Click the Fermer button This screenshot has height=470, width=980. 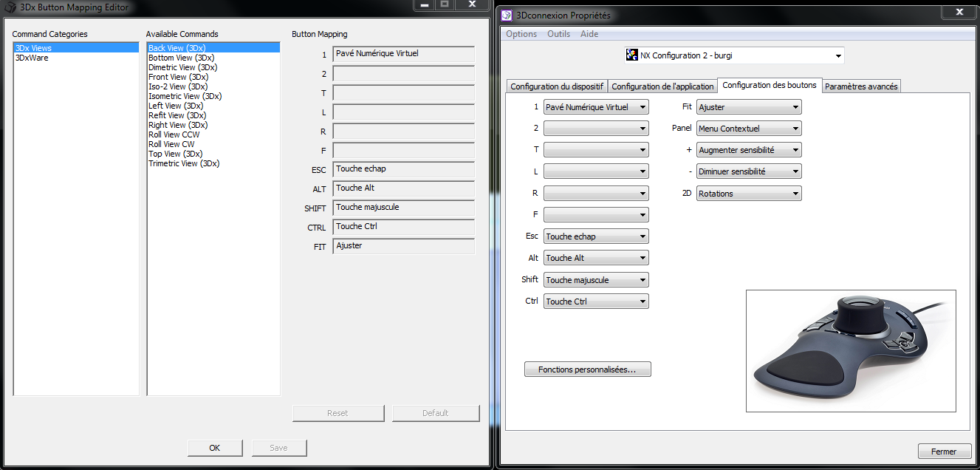tap(944, 452)
